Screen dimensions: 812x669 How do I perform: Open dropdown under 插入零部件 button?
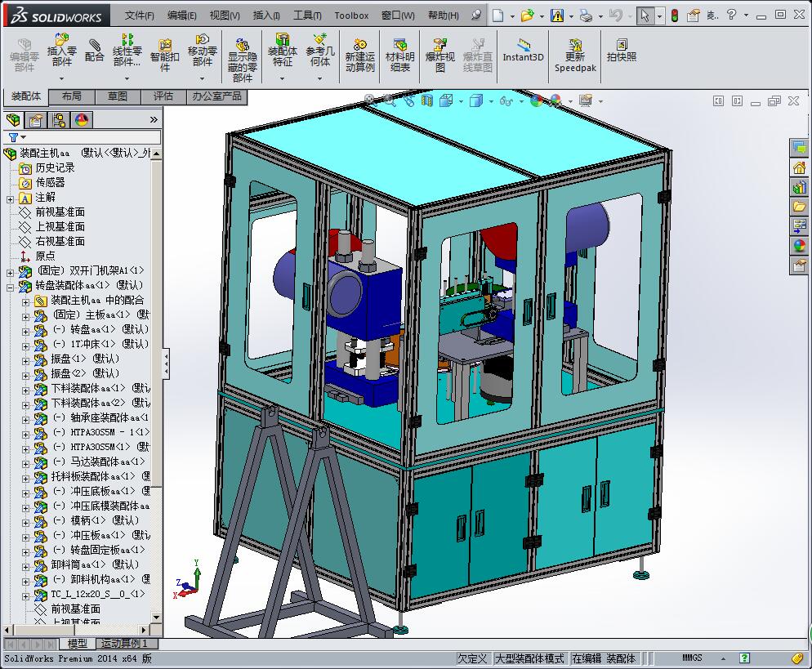61,78
